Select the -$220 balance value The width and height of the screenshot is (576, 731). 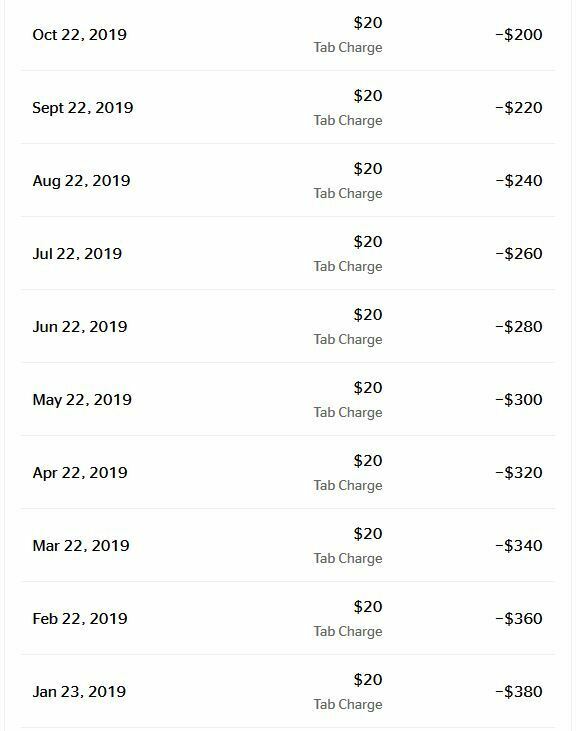coord(519,108)
